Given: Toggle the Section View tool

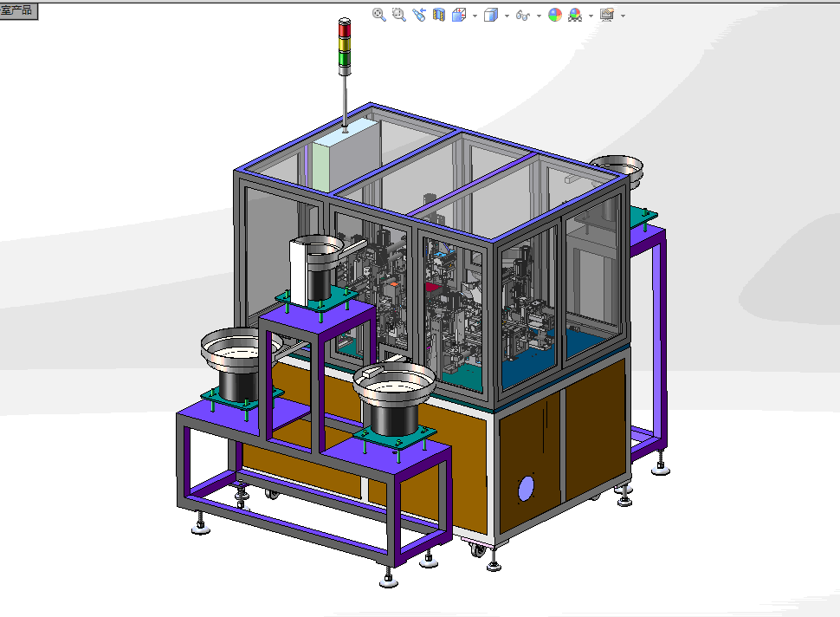Looking at the screenshot, I should point(439,15).
